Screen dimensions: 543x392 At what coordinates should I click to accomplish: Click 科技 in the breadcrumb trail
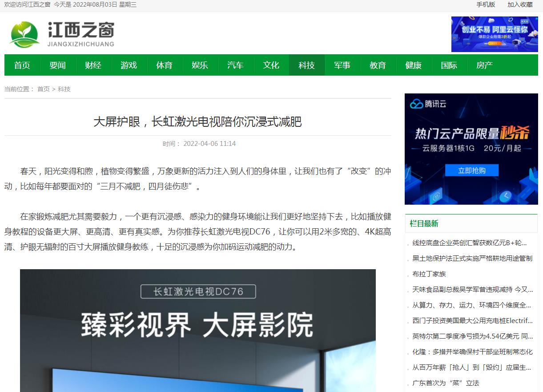click(64, 89)
